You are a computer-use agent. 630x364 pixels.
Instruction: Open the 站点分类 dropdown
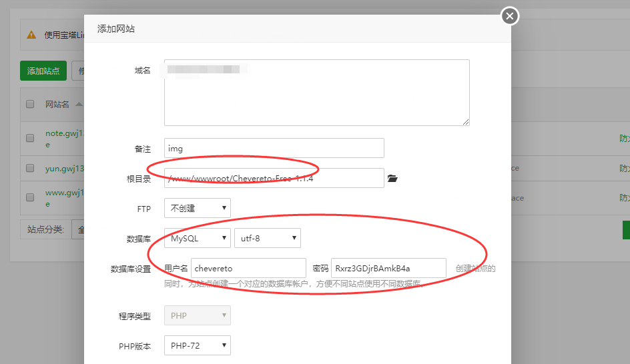point(78,229)
